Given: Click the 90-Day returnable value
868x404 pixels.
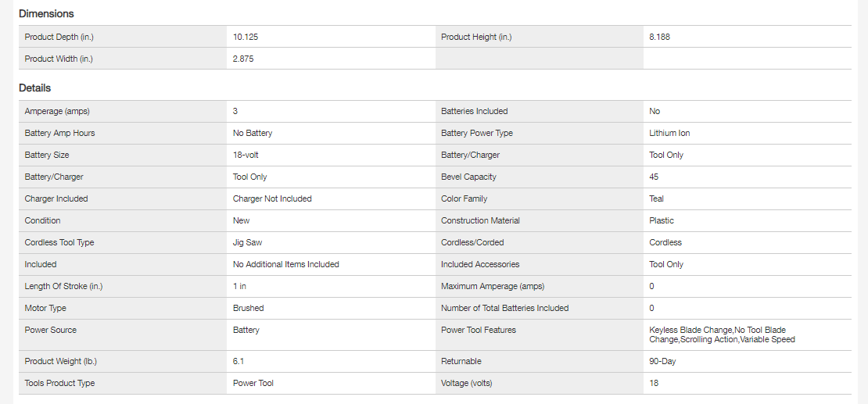Looking at the screenshot, I should [664, 361].
